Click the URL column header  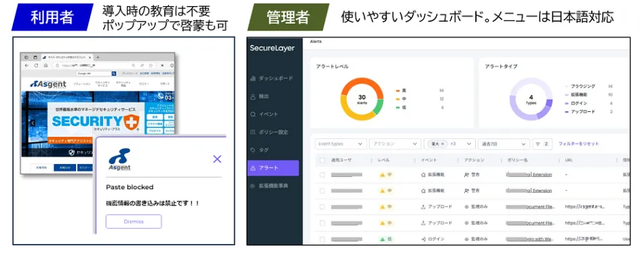point(569,160)
